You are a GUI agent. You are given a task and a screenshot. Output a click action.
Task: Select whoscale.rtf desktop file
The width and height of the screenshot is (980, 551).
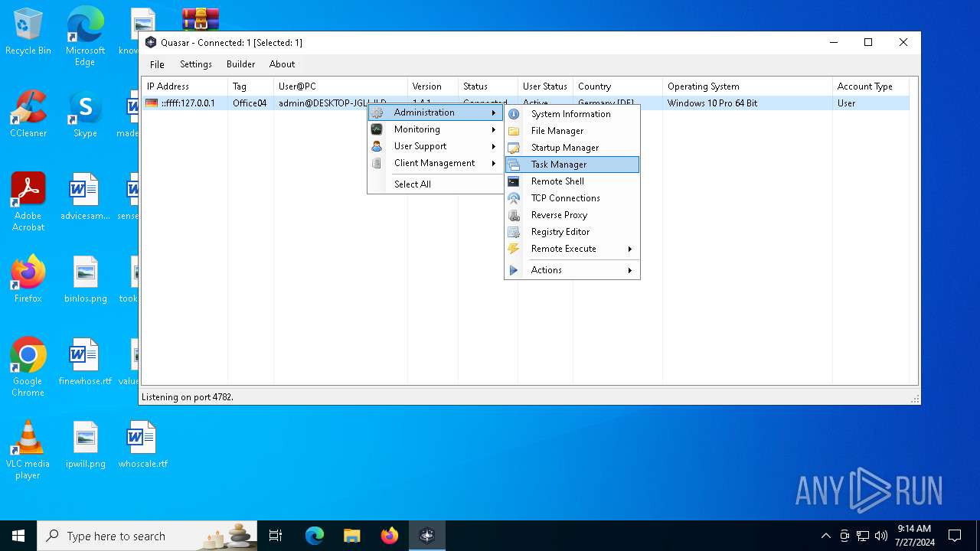142,445
